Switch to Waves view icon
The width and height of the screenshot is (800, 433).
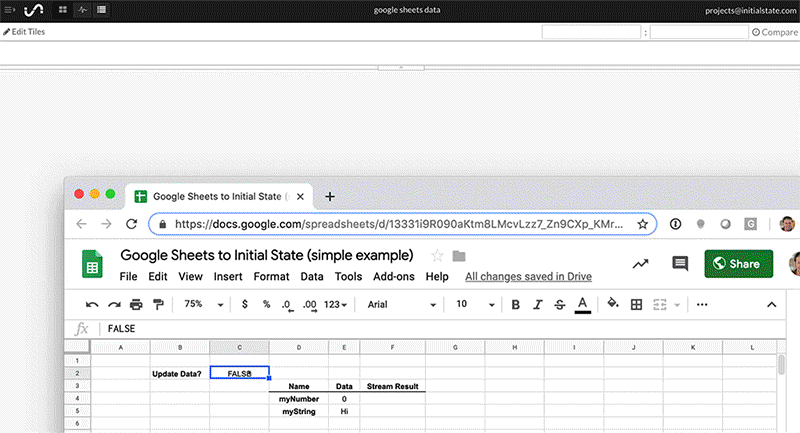click(x=82, y=10)
